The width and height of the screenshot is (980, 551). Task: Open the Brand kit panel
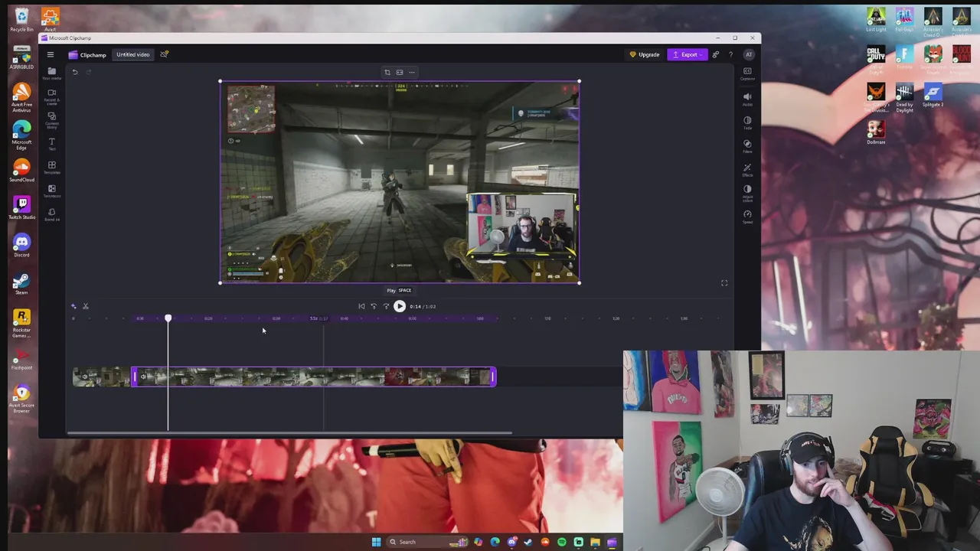point(52,214)
